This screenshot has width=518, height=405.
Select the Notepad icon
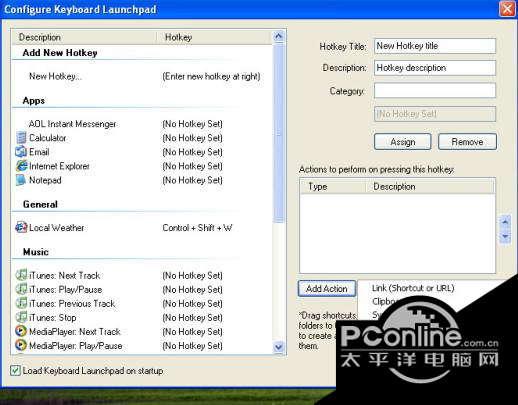coord(21,180)
